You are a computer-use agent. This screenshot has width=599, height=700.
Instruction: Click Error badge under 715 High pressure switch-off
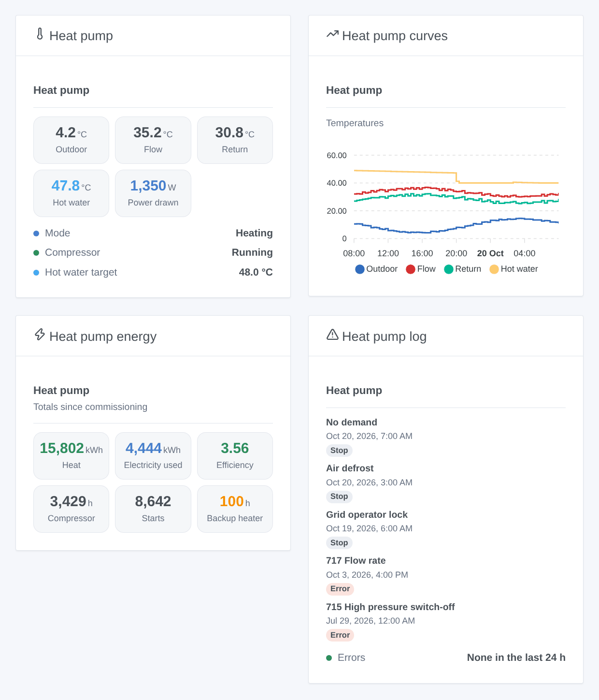(x=340, y=635)
